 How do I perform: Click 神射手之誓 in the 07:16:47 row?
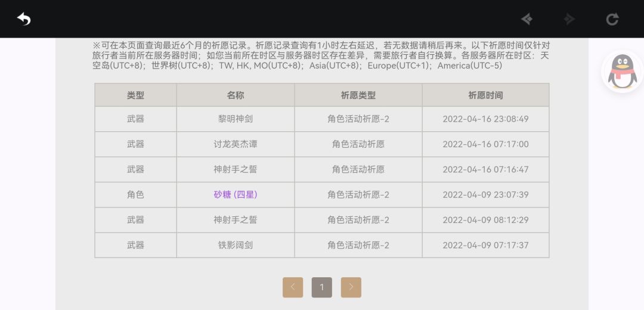point(236,169)
